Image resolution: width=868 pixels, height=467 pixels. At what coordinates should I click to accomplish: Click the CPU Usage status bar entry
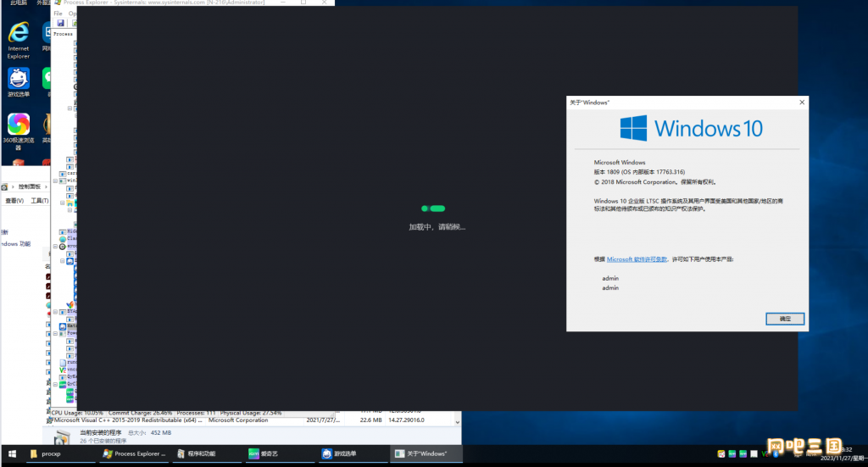coord(77,413)
